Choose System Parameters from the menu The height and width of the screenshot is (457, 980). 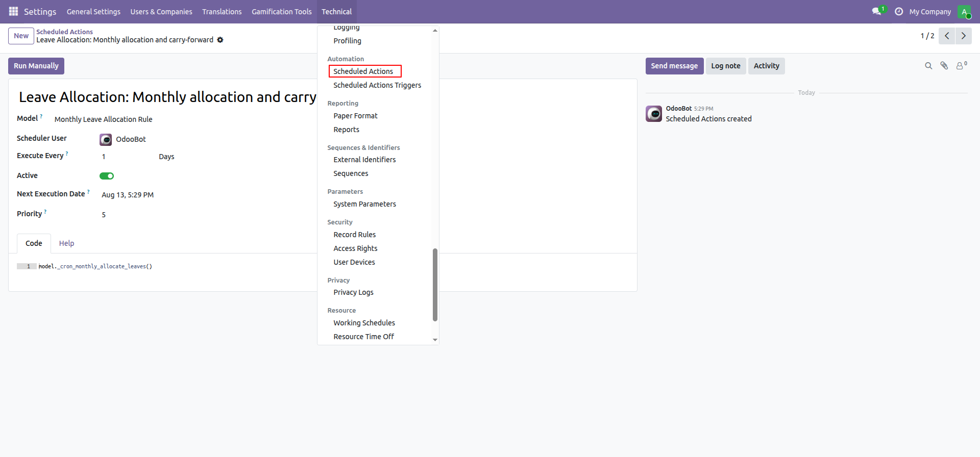364,204
